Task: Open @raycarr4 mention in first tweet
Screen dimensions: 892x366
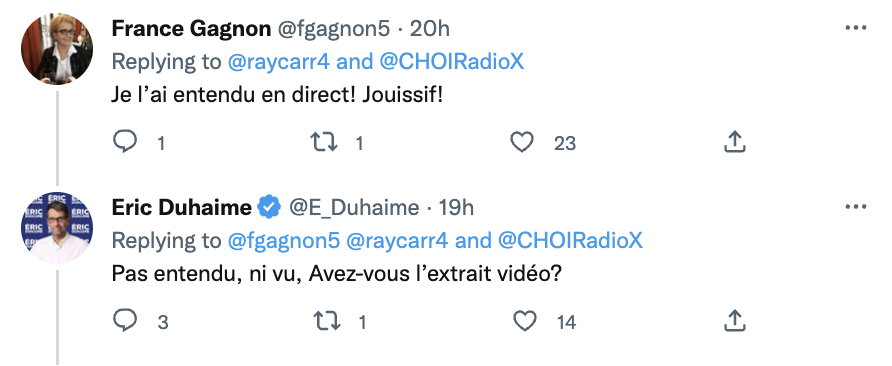Action: (279, 61)
